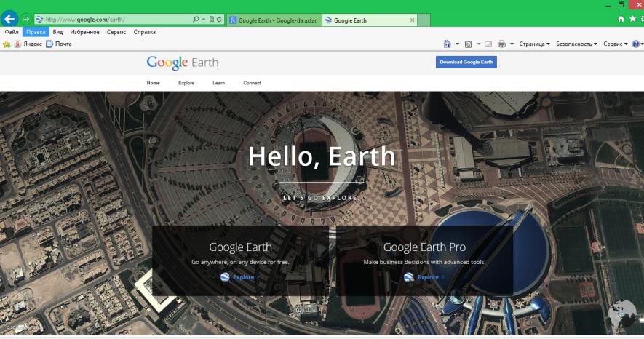Open the Сервис dropdown in the command bar

[x=615, y=44]
